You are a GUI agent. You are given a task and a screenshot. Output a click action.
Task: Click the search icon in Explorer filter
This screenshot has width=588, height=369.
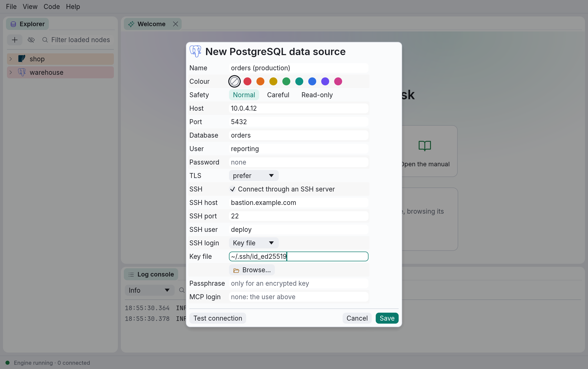coord(45,40)
